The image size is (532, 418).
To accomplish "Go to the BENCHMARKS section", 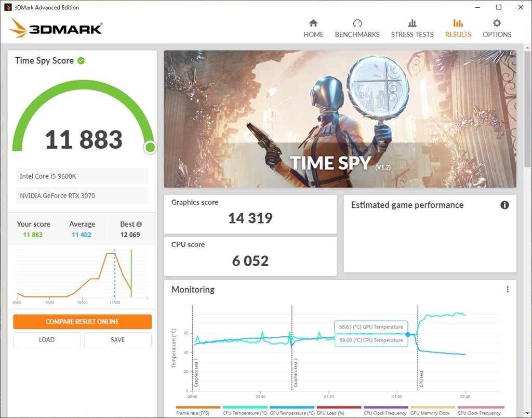I will [x=357, y=29].
